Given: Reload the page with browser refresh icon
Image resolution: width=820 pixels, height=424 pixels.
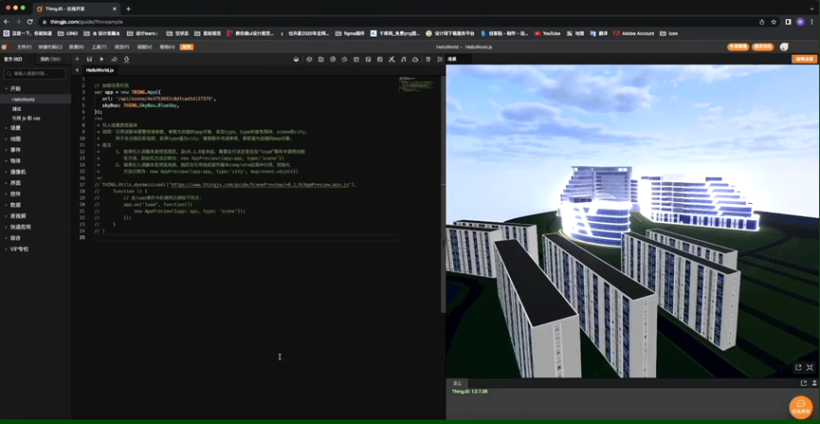Looking at the screenshot, I should pos(31,21).
